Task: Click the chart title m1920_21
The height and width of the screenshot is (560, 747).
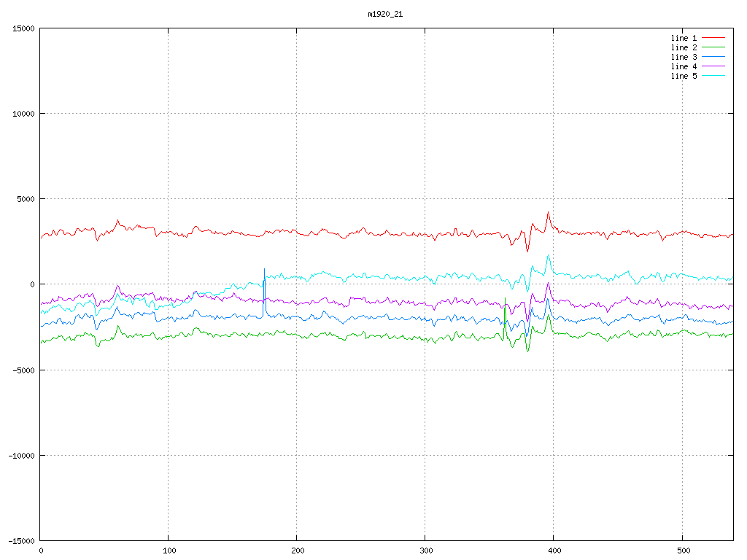Action: [x=385, y=15]
